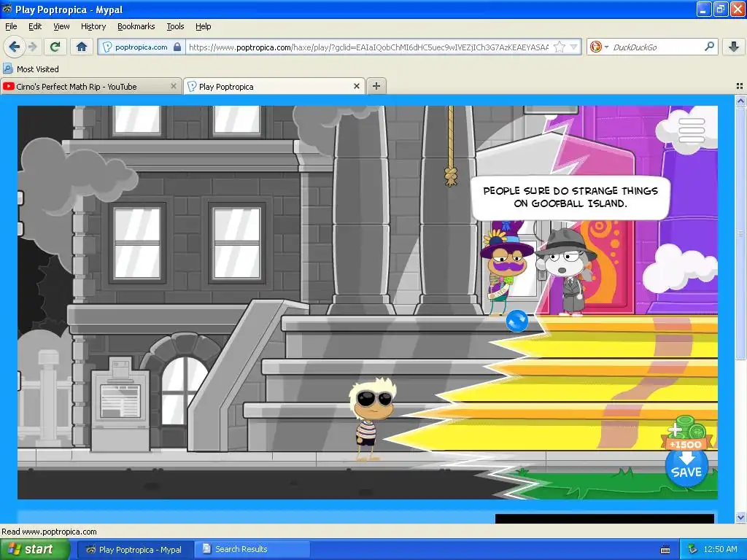Click the search magnifier icon
This screenshot has height=560, width=747.
(709, 47)
